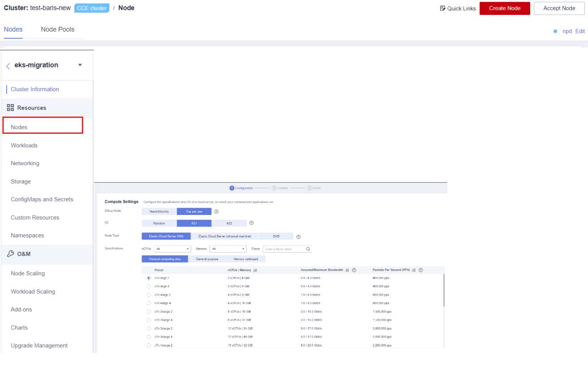Select the c7n.large.4 flavor radio button
Screen dimensions: 588x377
click(x=149, y=286)
